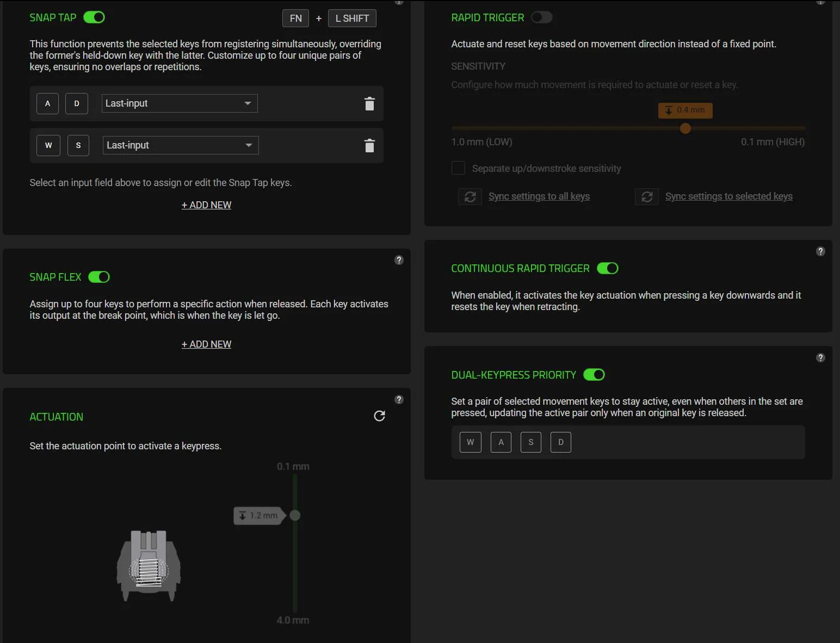The width and height of the screenshot is (840, 643).
Task: Select the D key field in Snap Tap
Action: pyautogui.click(x=77, y=103)
